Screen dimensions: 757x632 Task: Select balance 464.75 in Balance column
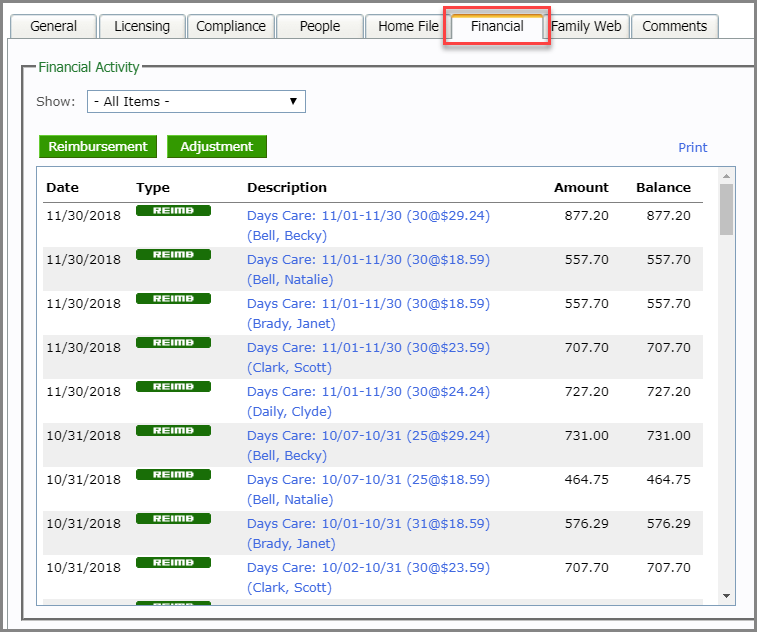(669, 479)
